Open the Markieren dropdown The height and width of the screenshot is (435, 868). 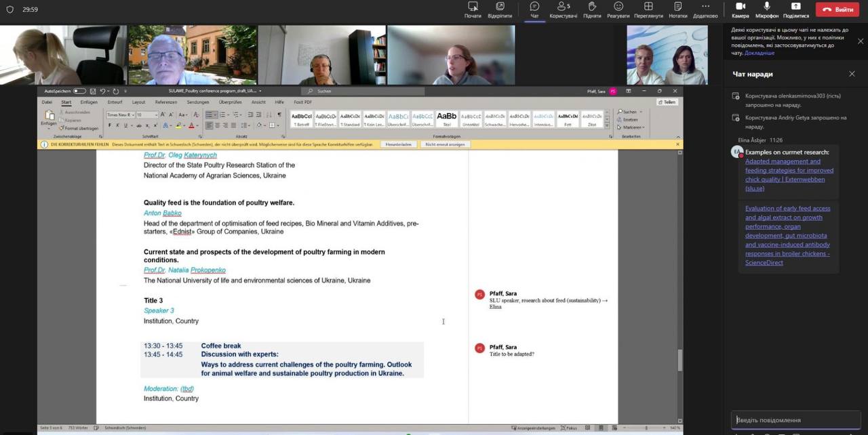click(631, 127)
